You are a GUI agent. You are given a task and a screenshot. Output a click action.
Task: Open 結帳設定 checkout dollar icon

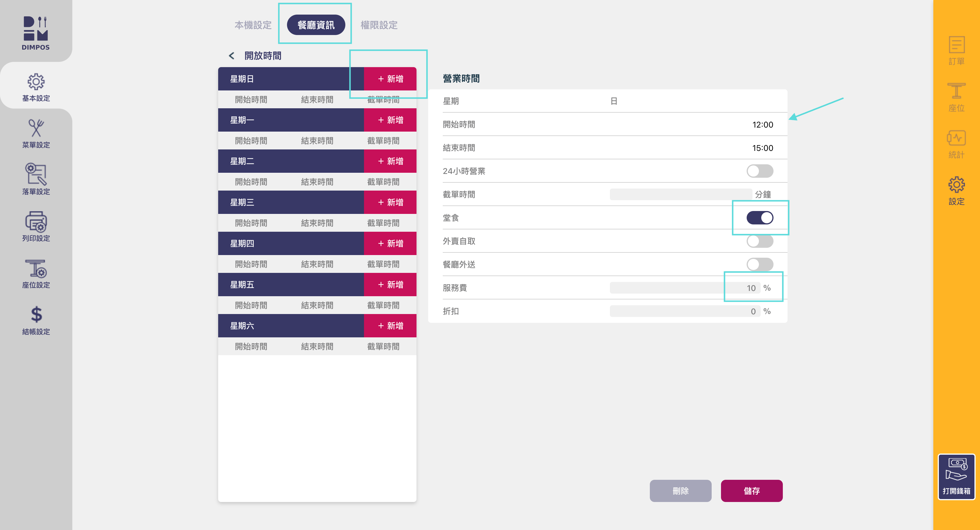coord(36,315)
